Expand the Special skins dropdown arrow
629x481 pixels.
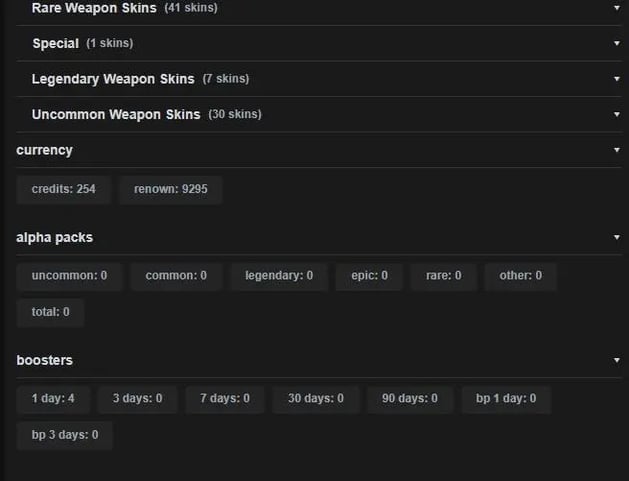coord(617,43)
